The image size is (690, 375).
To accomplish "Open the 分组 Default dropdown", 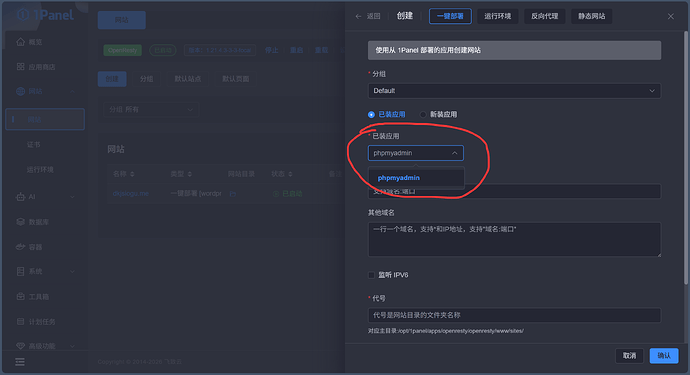I will coord(514,91).
